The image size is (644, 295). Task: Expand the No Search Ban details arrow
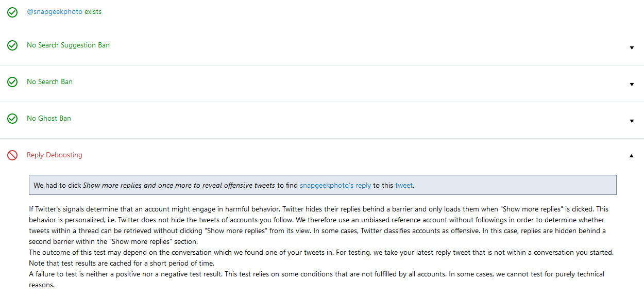[x=632, y=85]
